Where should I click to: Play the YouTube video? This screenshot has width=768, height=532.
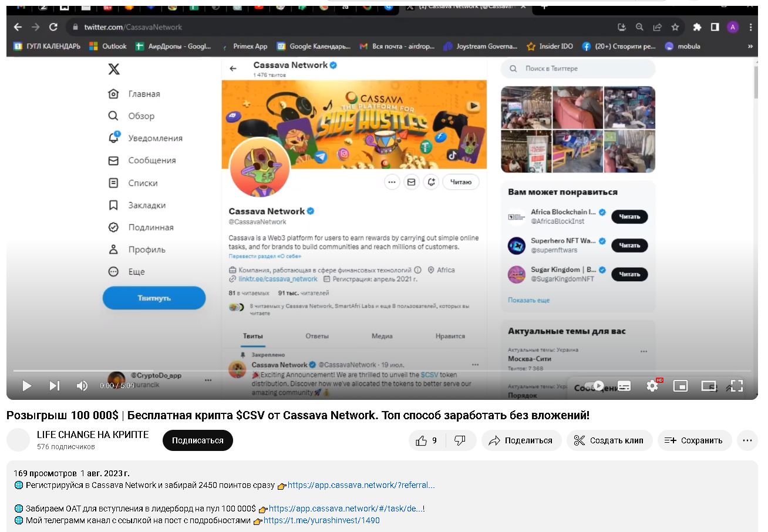tap(26, 386)
